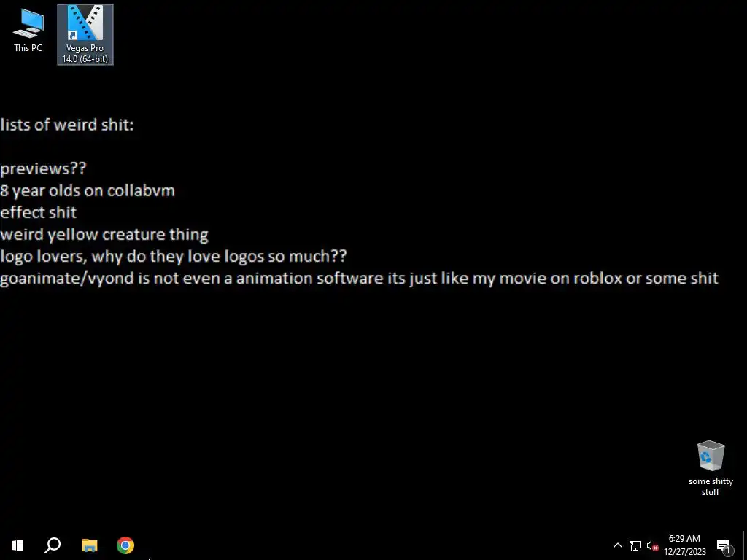The height and width of the screenshot is (560, 747).
Task: Open the muted volume tray icon
Action: click(652, 545)
